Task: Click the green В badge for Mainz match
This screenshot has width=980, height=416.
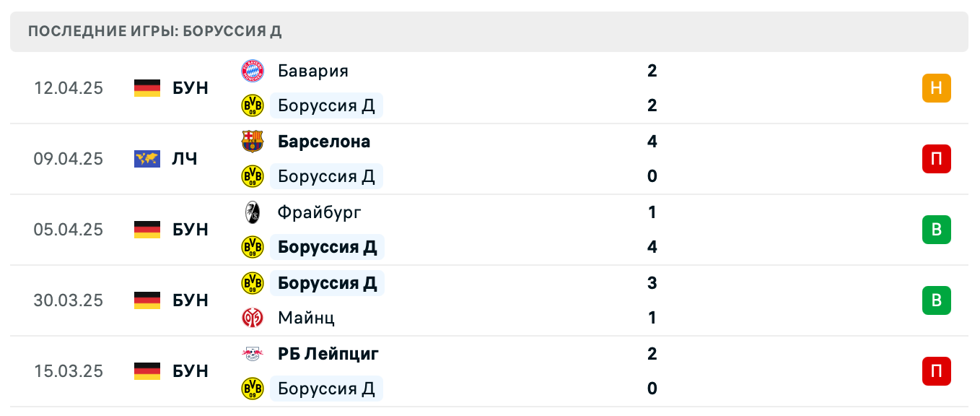Action: [x=936, y=300]
